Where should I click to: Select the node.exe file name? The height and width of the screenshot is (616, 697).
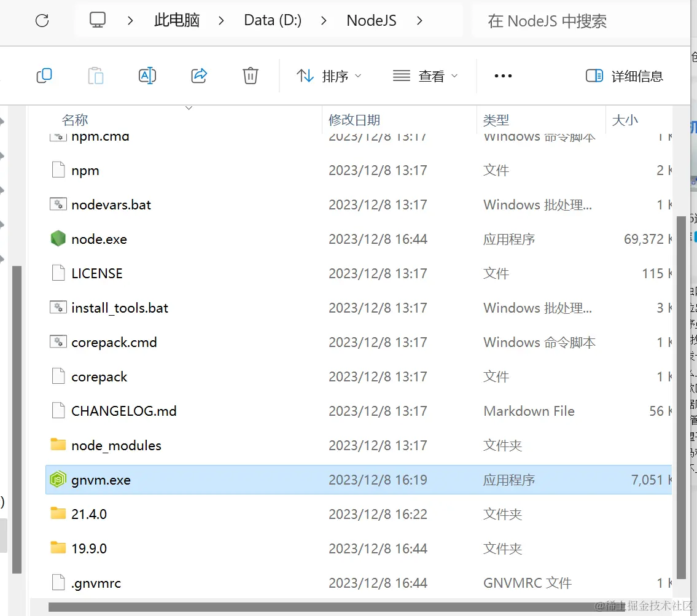tap(99, 239)
